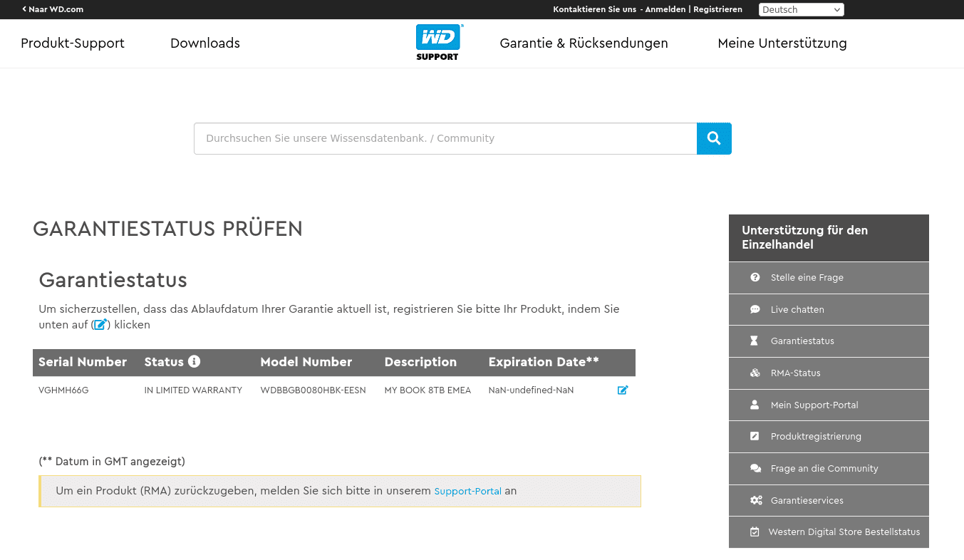Click the expiration value NaN-undefined-NaN
This screenshot has width=964, height=560.
coord(531,390)
